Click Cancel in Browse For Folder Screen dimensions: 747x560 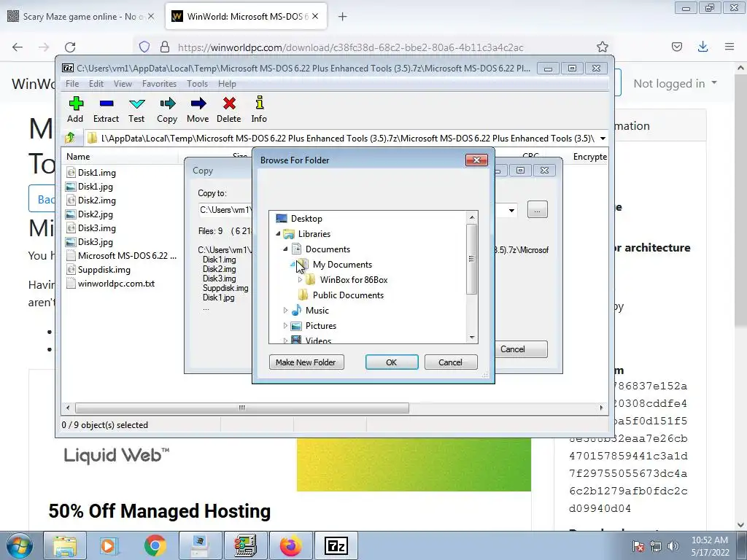coord(450,362)
